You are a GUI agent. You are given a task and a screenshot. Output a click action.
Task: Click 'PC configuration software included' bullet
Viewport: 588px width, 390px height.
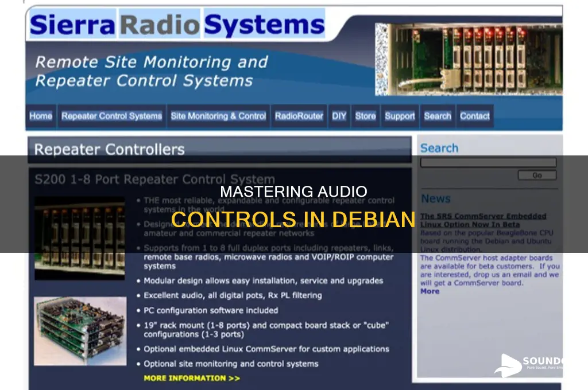point(211,311)
